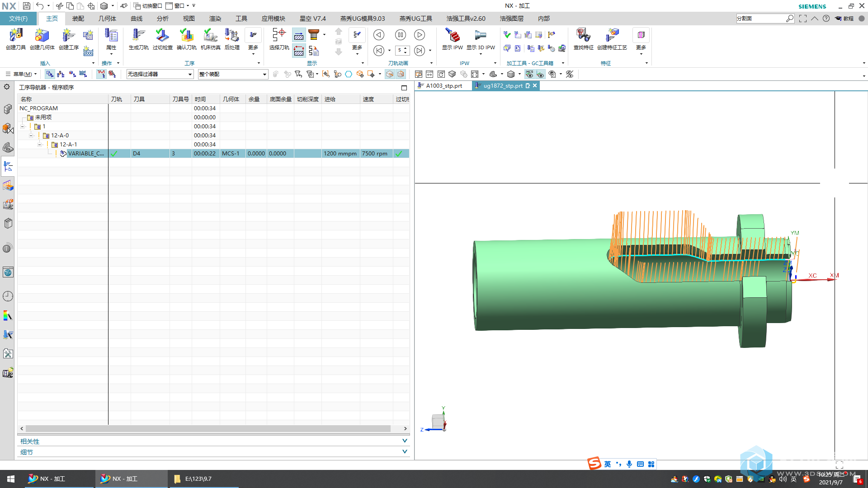Open the Curve (曲线) ribbon tab

point(137,19)
